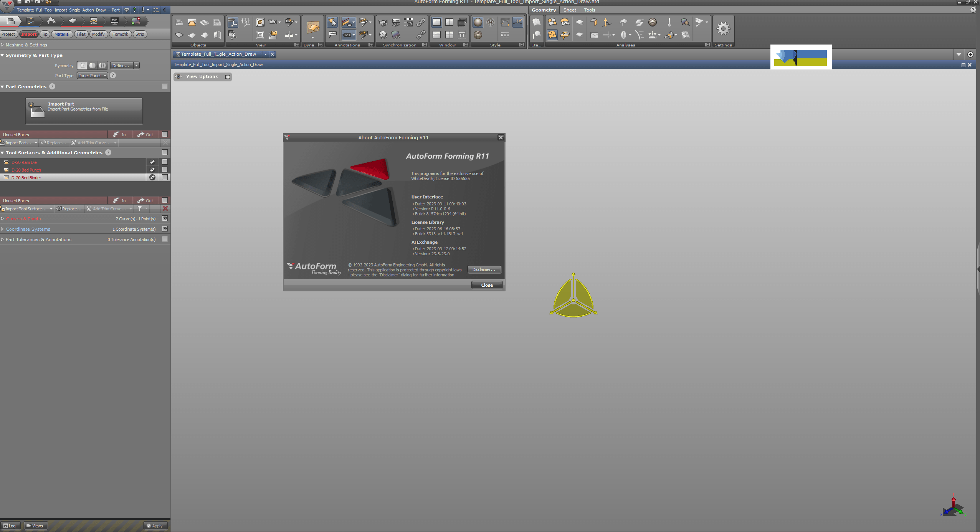Click swap icon for D-20 Bed Binder
This screenshot has height=532, width=980.
click(x=152, y=177)
